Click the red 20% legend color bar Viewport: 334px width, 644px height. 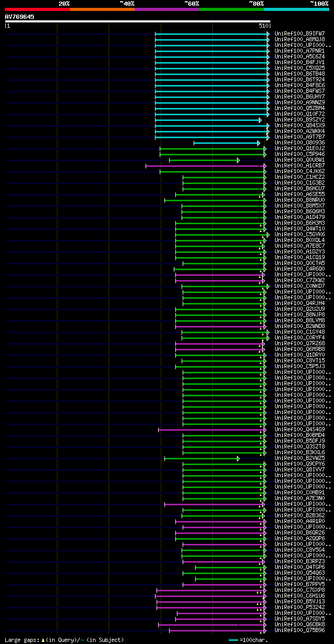tap(37, 9)
